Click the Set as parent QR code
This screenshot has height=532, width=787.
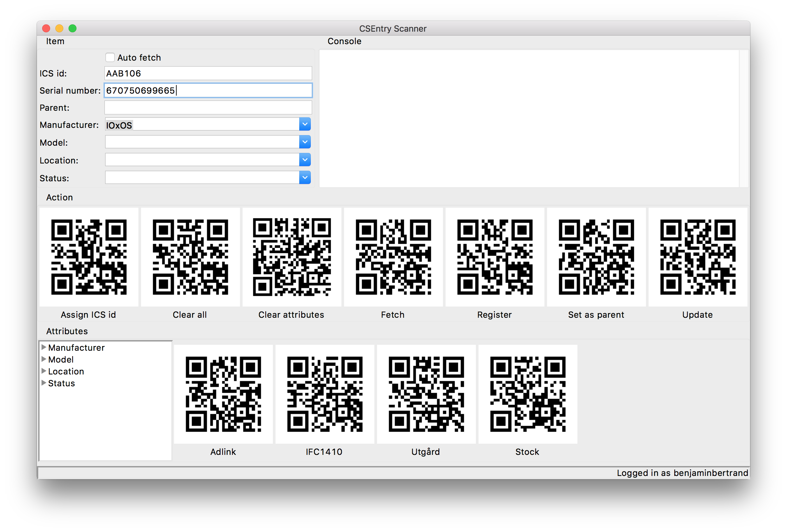[596, 257]
